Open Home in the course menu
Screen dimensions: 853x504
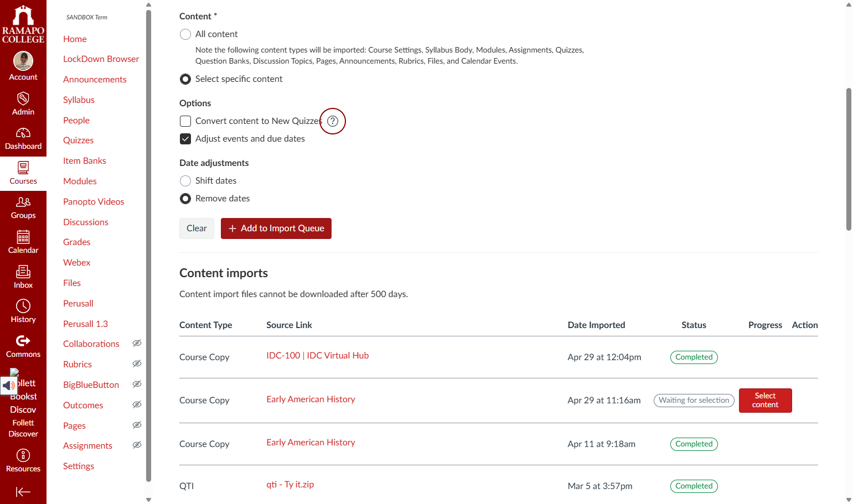click(75, 39)
